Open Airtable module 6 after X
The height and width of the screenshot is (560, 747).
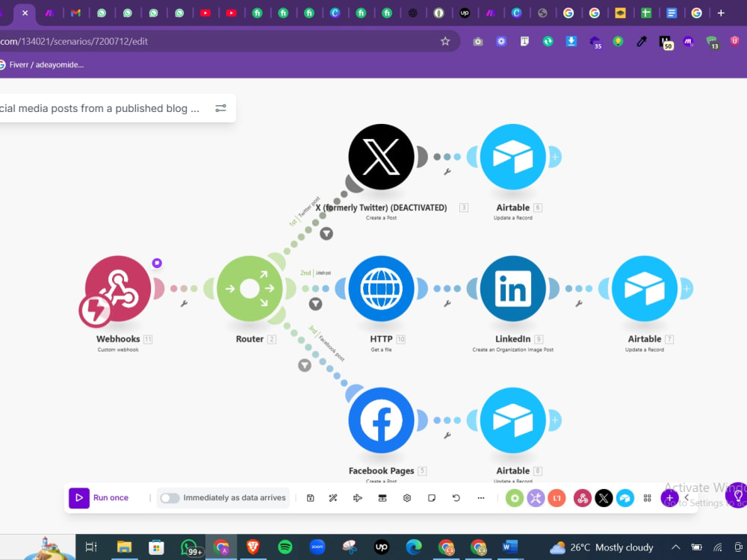512,157
